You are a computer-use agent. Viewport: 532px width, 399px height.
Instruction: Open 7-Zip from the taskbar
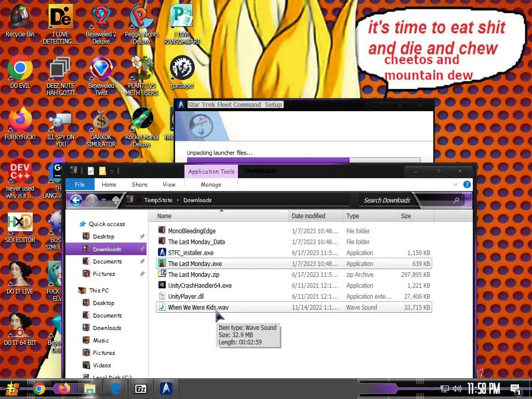140,389
